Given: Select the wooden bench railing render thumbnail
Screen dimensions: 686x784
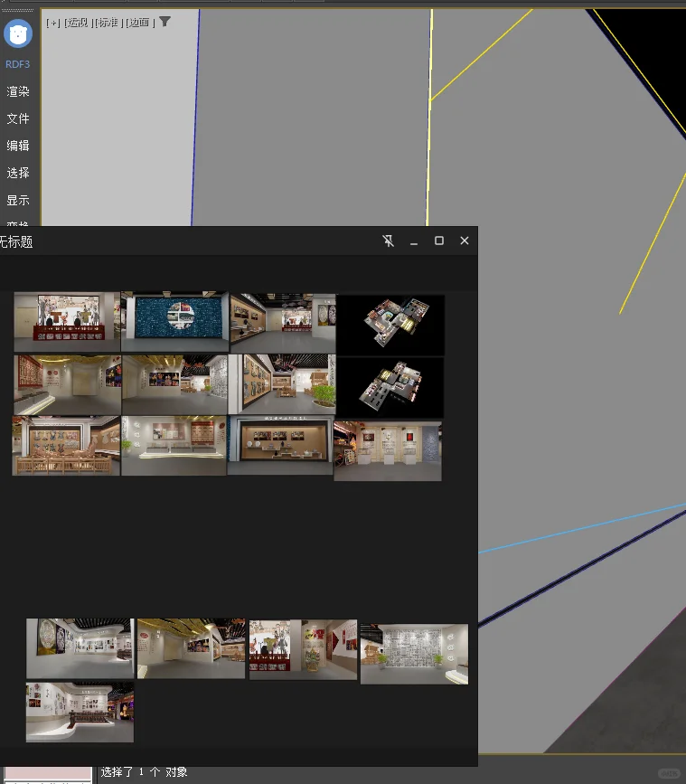Looking at the screenshot, I should pyautogui.click(x=66, y=446).
